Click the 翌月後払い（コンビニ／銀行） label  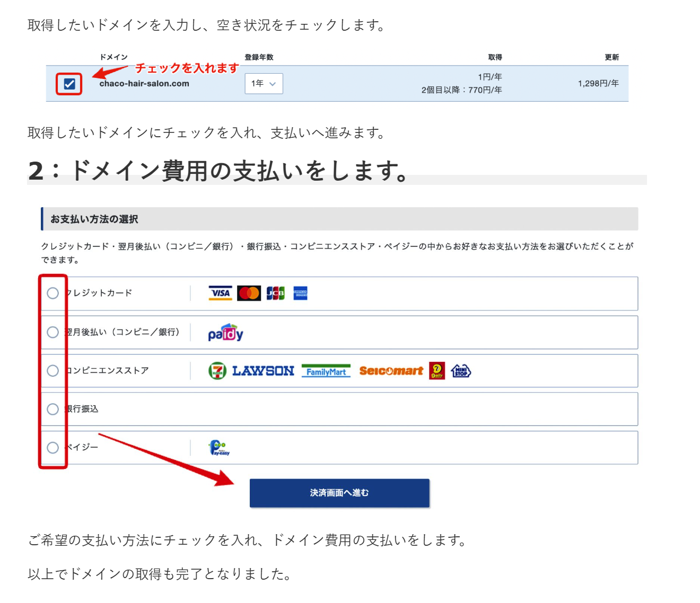pos(122,332)
